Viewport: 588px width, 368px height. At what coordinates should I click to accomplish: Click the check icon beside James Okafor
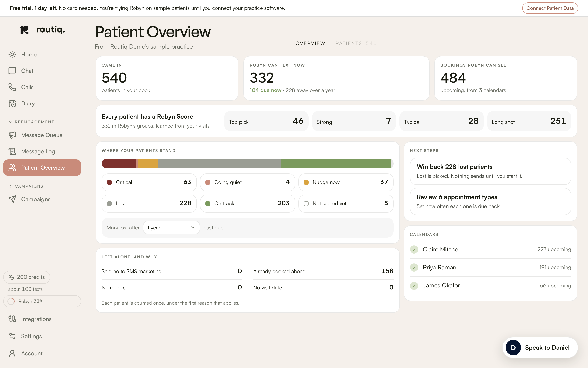pyautogui.click(x=414, y=285)
